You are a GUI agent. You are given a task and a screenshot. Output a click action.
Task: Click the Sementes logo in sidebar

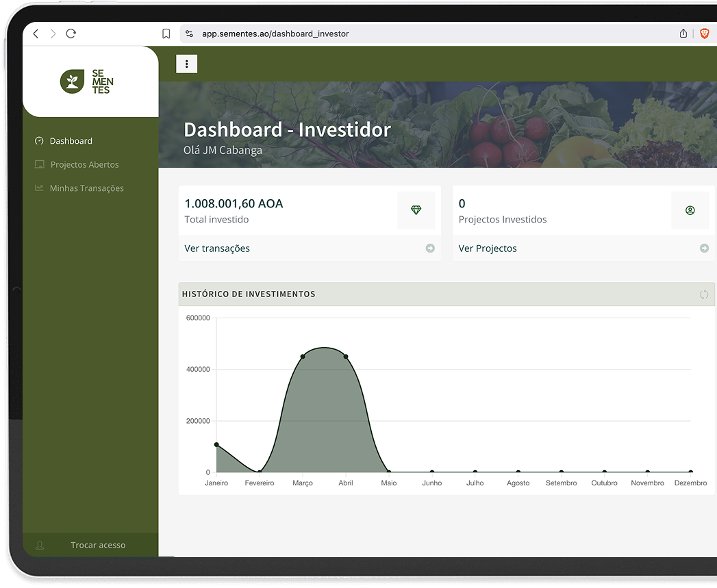[x=87, y=81]
